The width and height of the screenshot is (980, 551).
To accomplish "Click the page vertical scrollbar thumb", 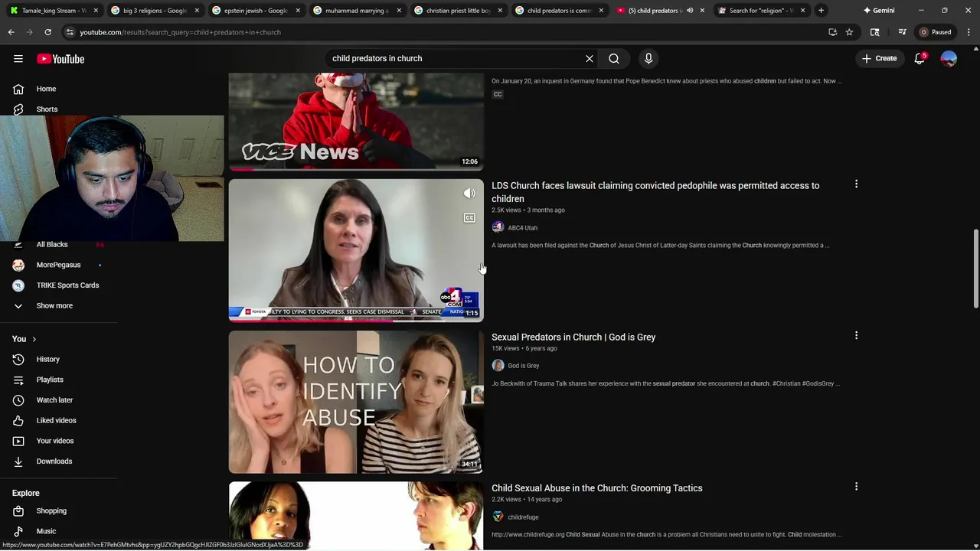I will pyautogui.click(x=975, y=268).
